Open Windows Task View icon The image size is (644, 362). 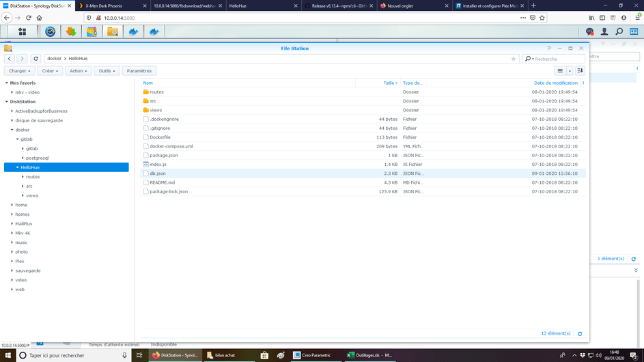coord(139,355)
